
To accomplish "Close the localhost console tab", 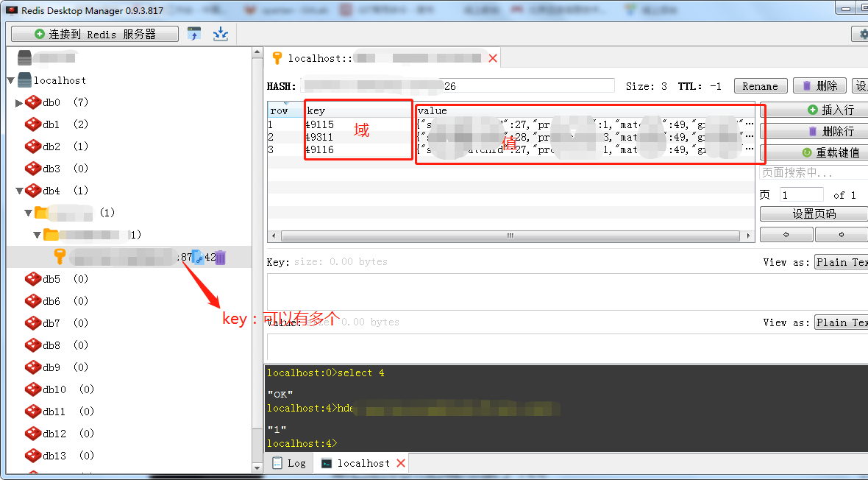I will pos(401,463).
